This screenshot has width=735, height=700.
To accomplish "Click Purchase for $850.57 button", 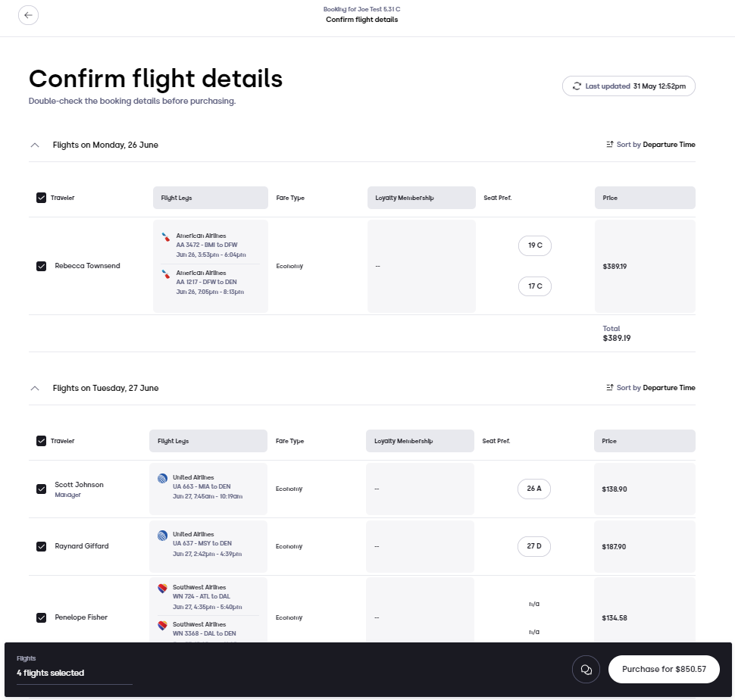I will (x=664, y=669).
